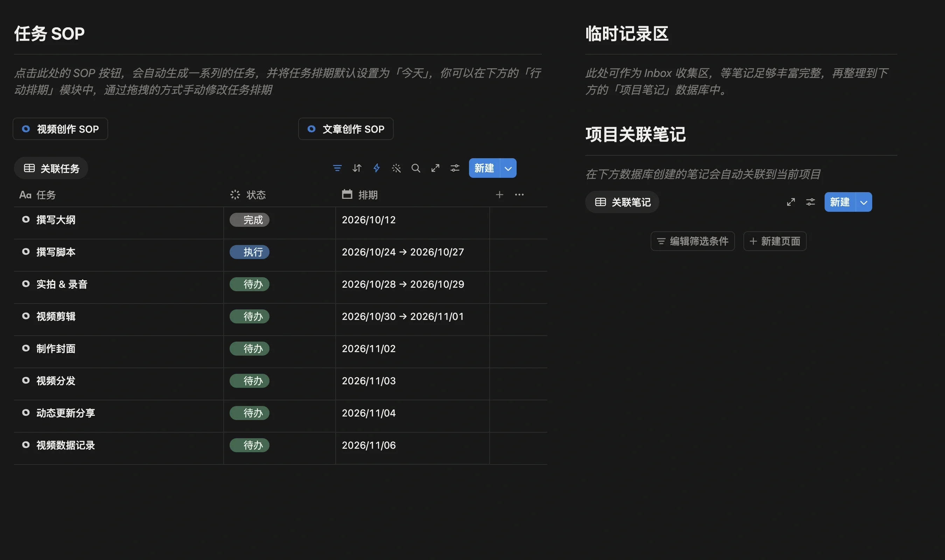Open dropdown arrow next to 新建 in 关联任务
Image resolution: width=945 pixels, height=560 pixels.
click(509, 168)
